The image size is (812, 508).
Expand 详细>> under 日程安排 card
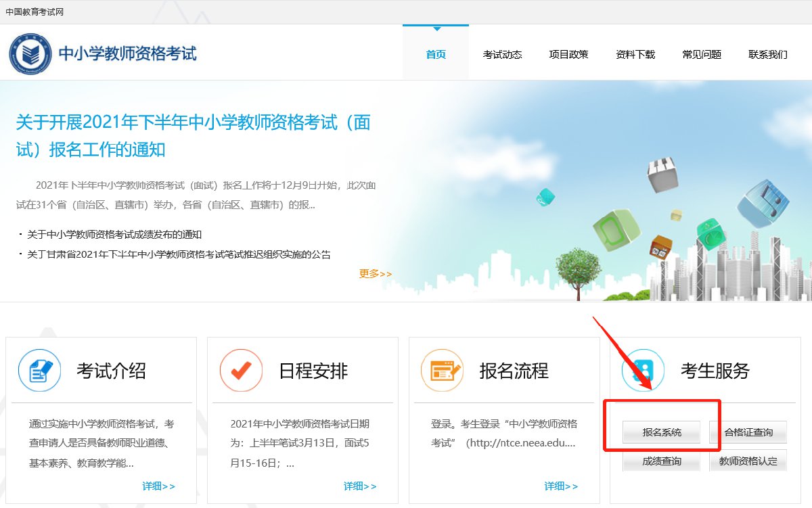360,486
